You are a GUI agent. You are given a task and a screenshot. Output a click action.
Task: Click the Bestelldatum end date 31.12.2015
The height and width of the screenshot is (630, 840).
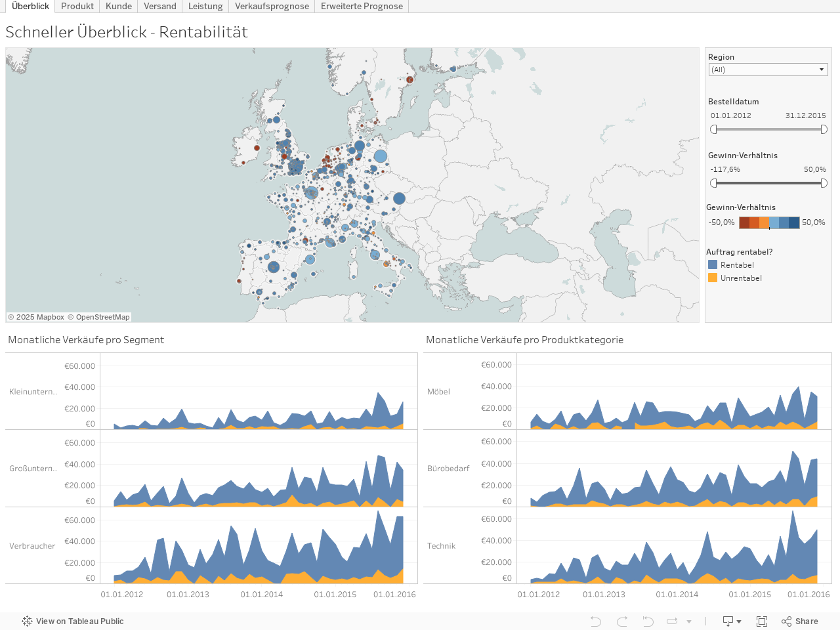pyautogui.click(x=806, y=115)
